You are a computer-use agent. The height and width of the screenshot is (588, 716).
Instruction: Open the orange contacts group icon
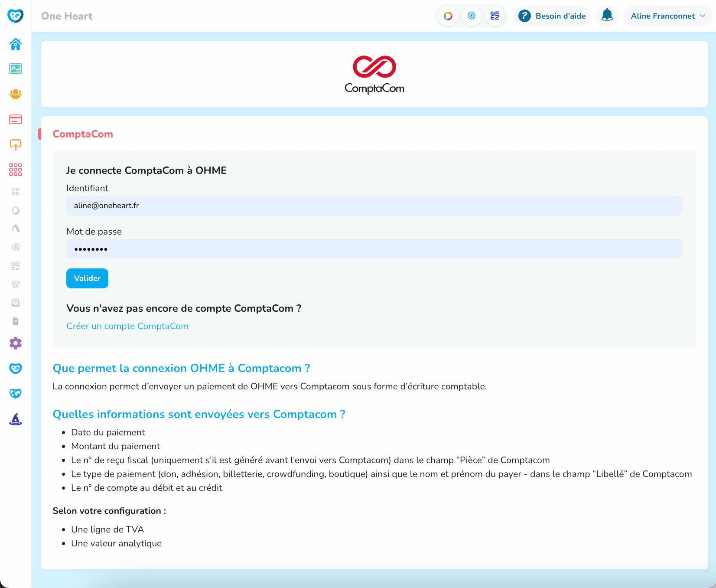pyautogui.click(x=16, y=94)
